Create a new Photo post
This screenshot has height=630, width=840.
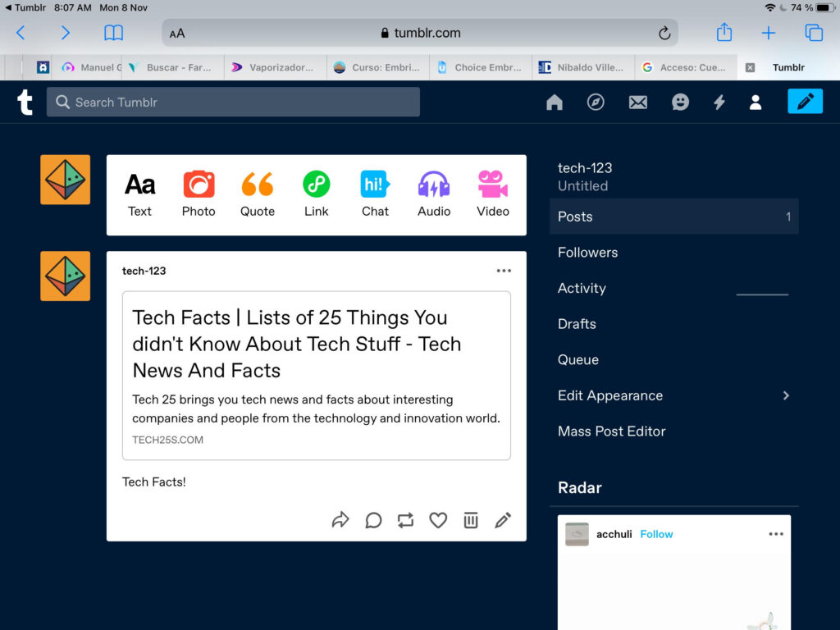[199, 194]
